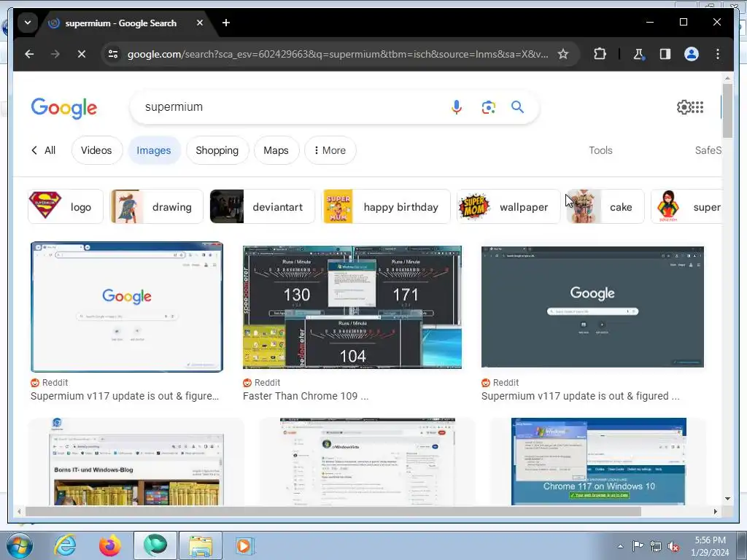Open the clock showing 5:56 PM
The height and width of the screenshot is (560, 747).
710,546
